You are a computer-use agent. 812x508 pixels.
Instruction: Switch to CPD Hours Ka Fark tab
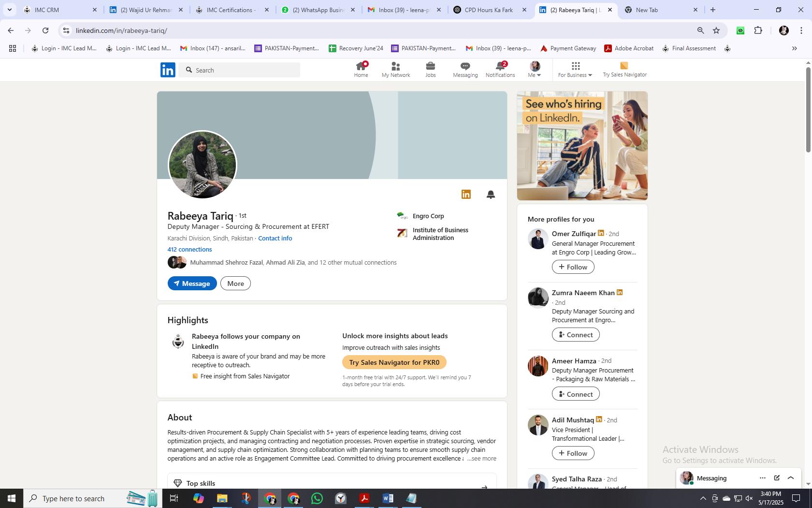[490, 10]
